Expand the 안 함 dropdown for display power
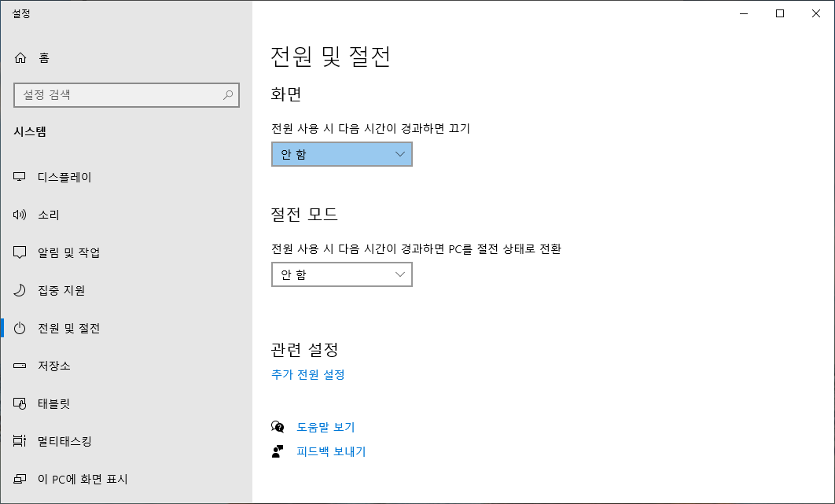Viewport: 835px width, 504px height. (341, 154)
